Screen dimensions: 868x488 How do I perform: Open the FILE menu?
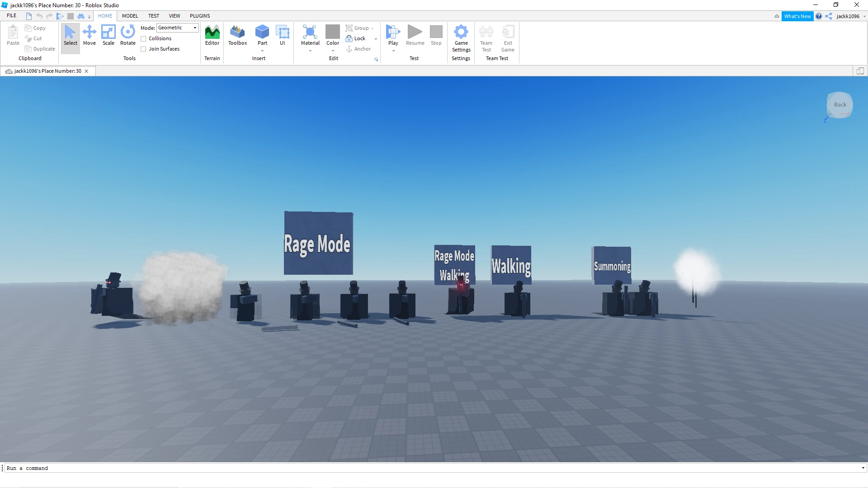click(12, 16)
